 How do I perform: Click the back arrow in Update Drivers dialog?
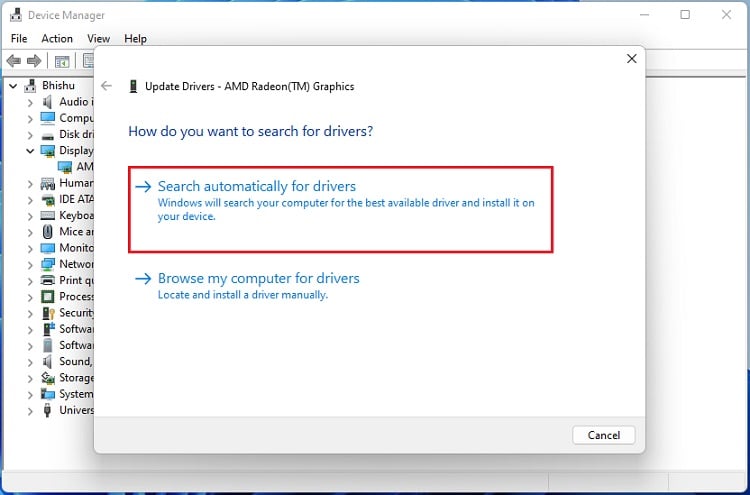coord(107,86)
